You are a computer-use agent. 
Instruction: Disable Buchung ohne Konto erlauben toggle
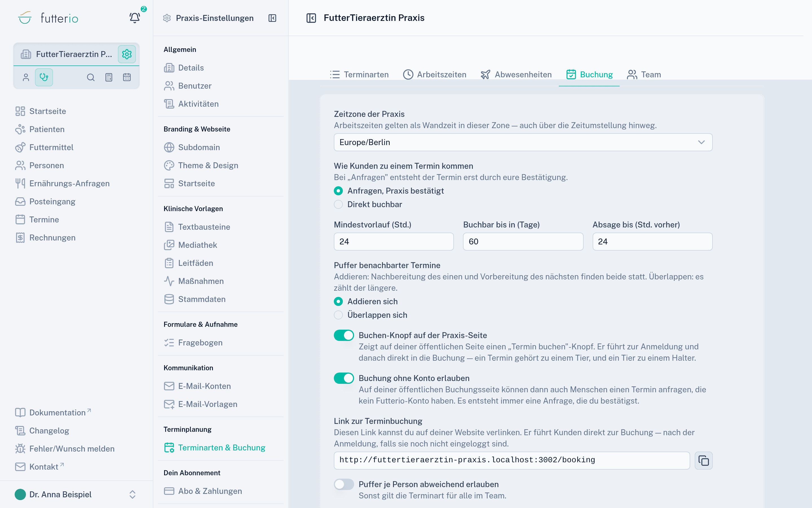click(x=344, y=378)
